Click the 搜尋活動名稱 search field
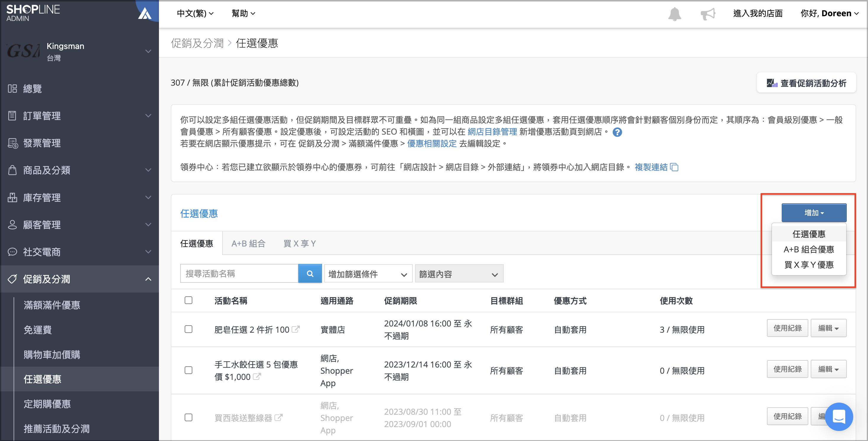The image size is (868, 441). pos(239,274)
